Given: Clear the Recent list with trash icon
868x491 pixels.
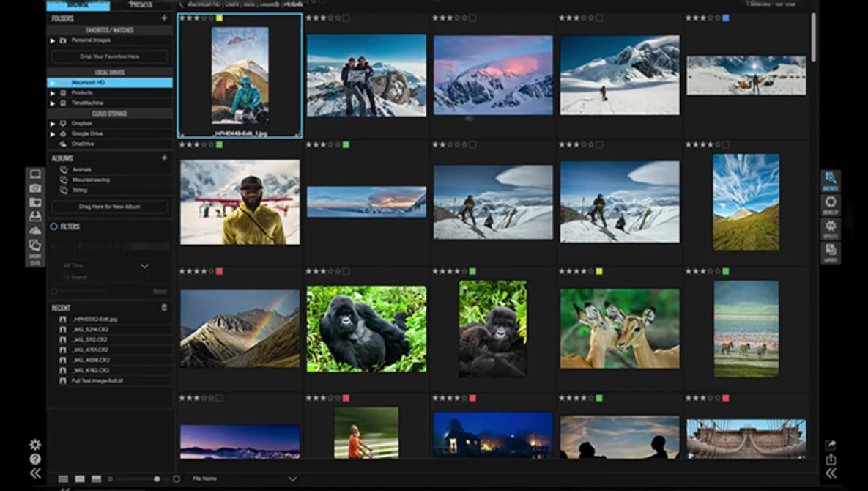Looking at the screenshot, I should tap(164, 308).
